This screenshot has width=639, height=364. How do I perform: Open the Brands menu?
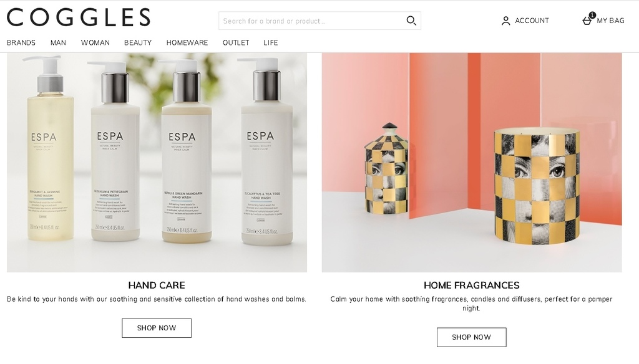21,42
